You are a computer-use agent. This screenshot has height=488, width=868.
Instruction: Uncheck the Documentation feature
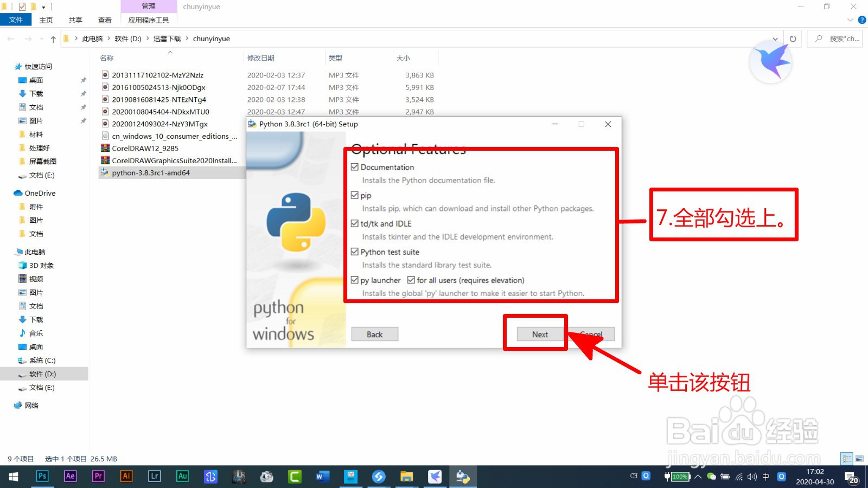click(x=355, y=167)
